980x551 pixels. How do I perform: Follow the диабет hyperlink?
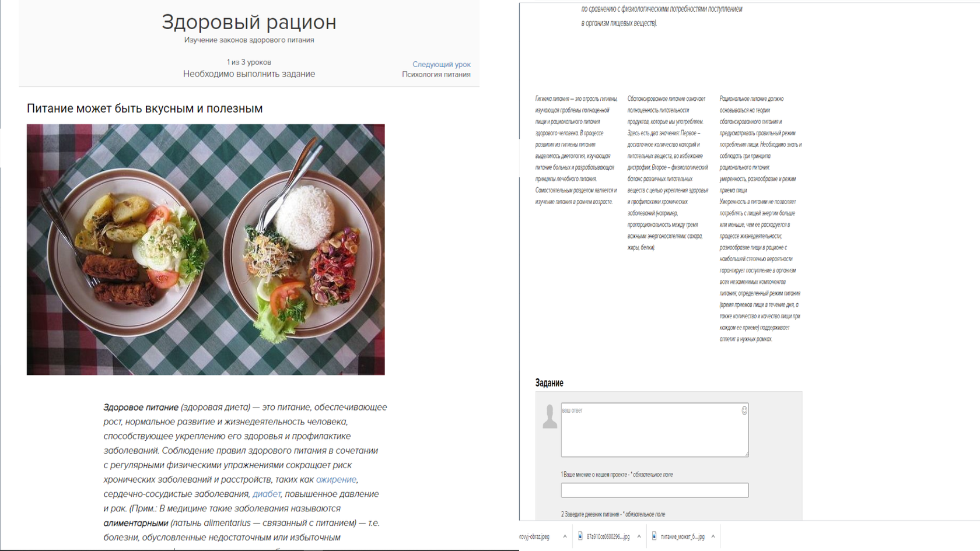(267, 494)
